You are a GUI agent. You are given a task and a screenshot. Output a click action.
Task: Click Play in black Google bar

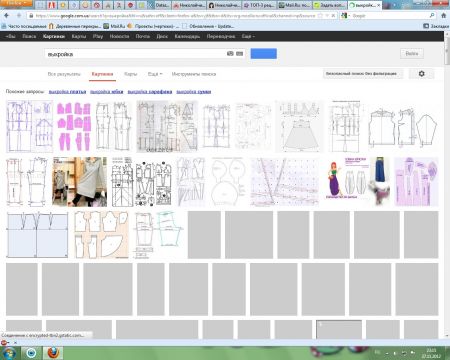click(x=98, y=36)
